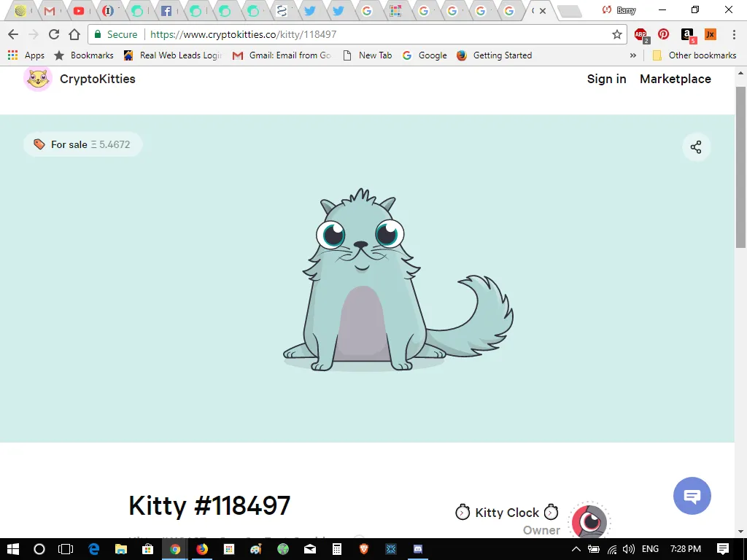Click the Adblock Plus extension icon
This screenshot has width=747, height=560.
641,35
